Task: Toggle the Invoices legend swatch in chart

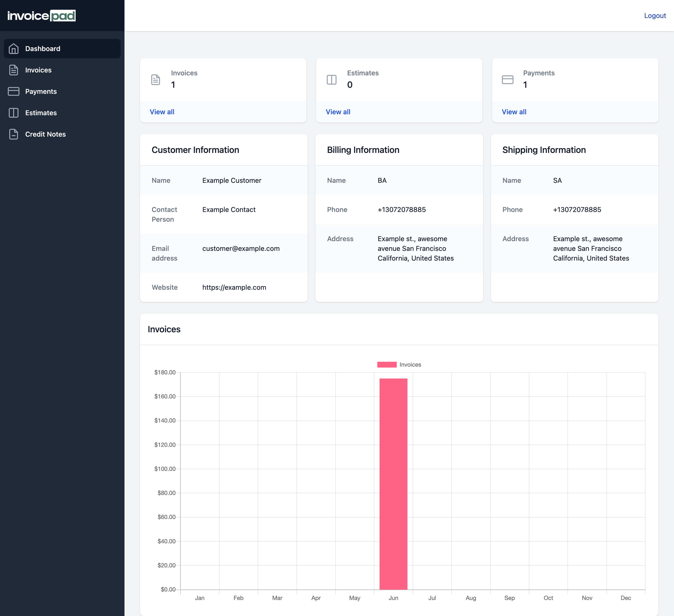Action: click(387, 364)
